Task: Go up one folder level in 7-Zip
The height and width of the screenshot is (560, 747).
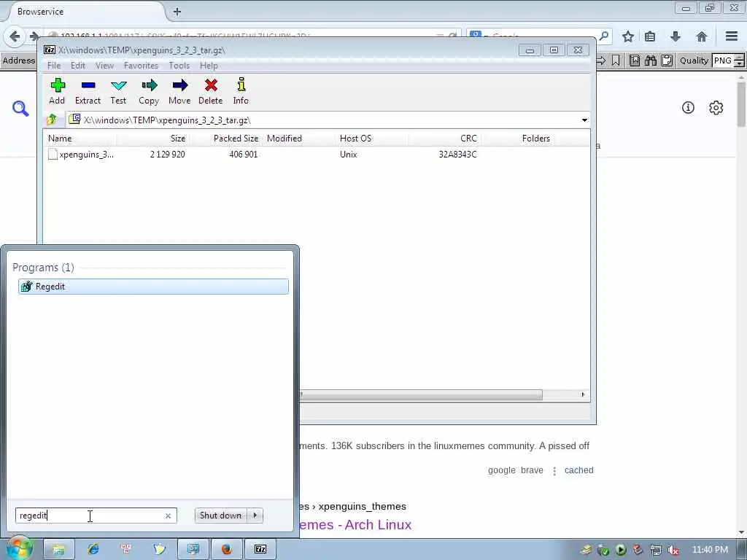Action: (52, 120)
